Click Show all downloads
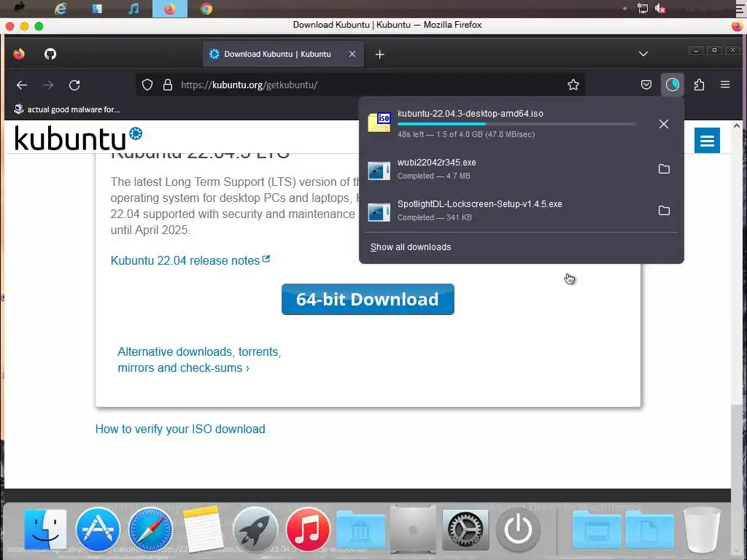Screen dimensions: 747x560 (411, 247)
